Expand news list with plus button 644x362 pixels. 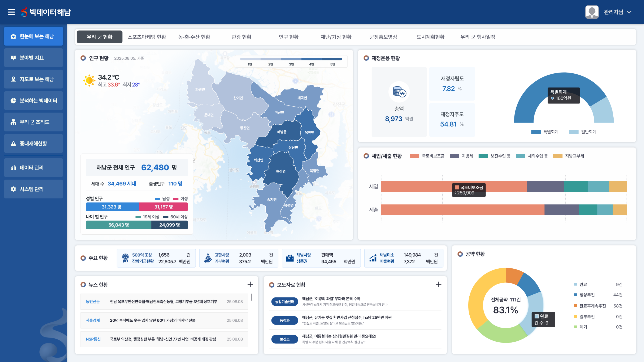[x=250, y=284]
